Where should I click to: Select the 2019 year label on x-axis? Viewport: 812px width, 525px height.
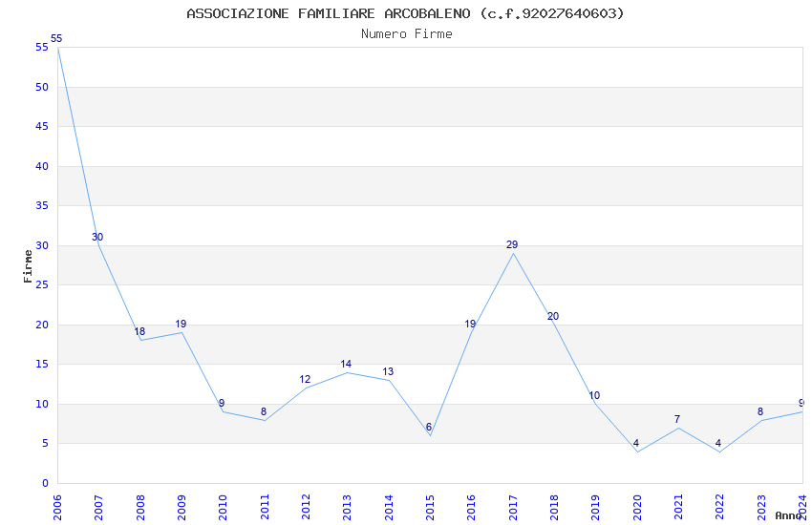pos(595,508)
